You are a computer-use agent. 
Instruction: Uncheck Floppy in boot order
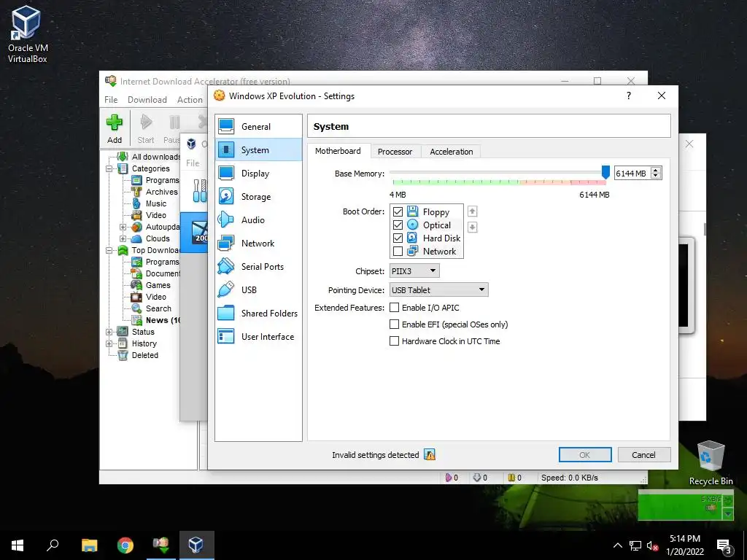click(x=398, y=212)
